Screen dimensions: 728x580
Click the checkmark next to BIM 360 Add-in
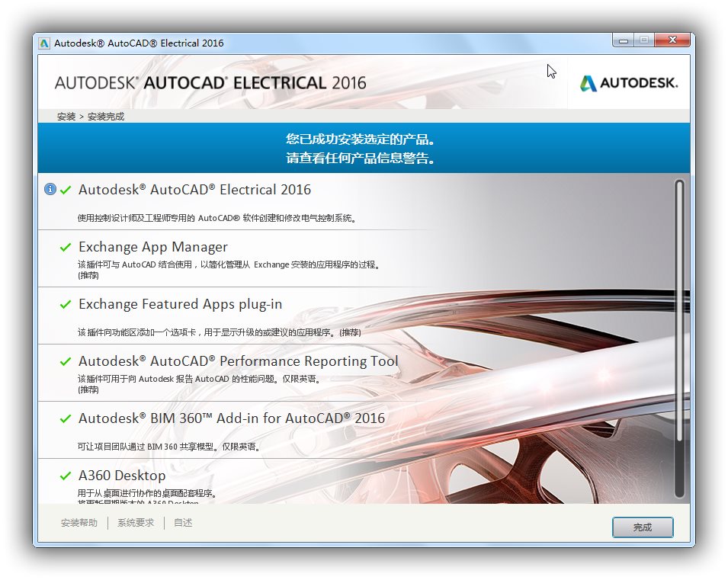point(66,418)
